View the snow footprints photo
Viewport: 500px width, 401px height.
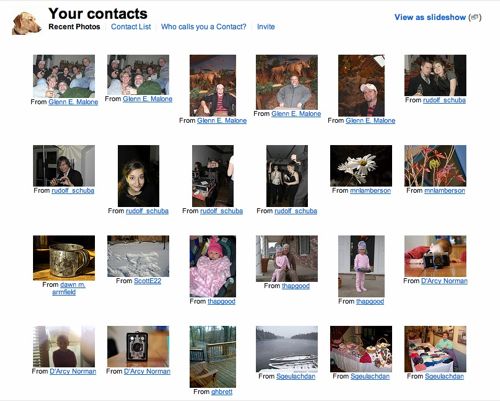138,256
